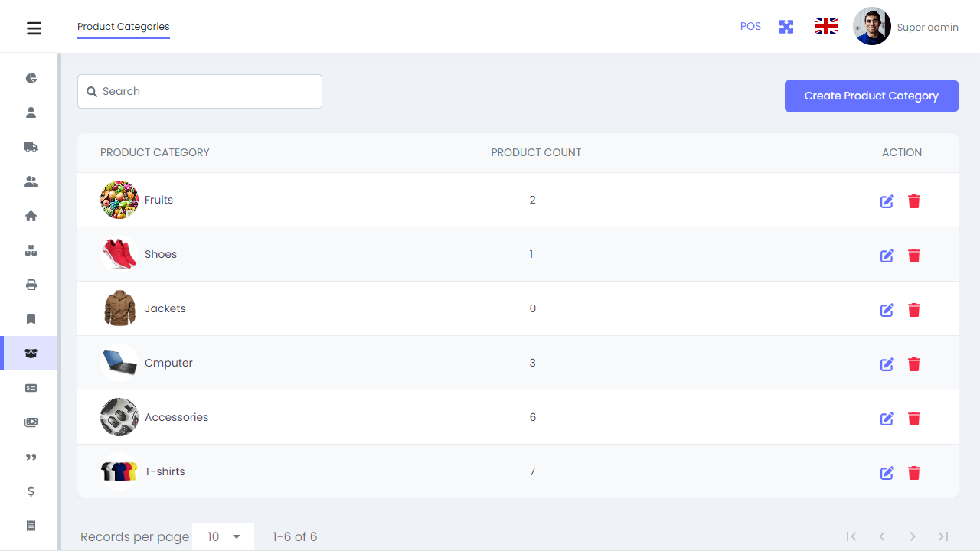980x551 pixels.
Task: Select the home warehouse icon
Action: point(31,216)
